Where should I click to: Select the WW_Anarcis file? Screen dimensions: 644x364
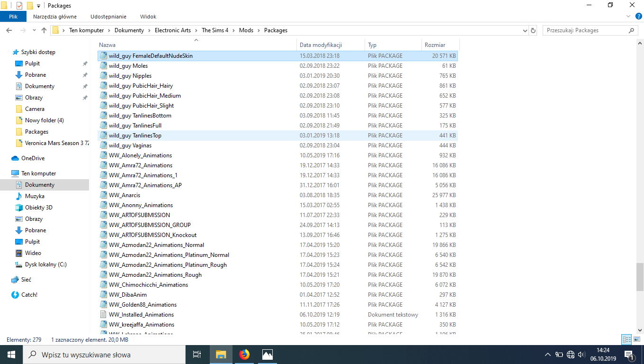[278, 195]
